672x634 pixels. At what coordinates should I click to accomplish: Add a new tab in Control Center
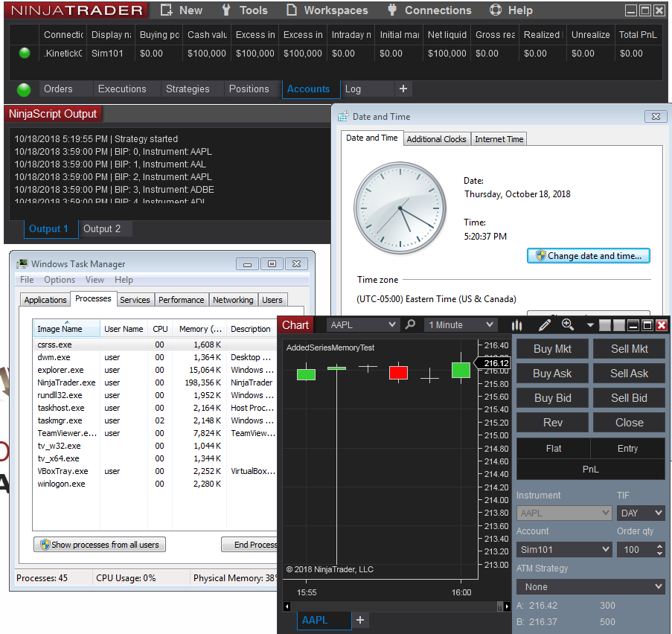(x=403, y=89)
